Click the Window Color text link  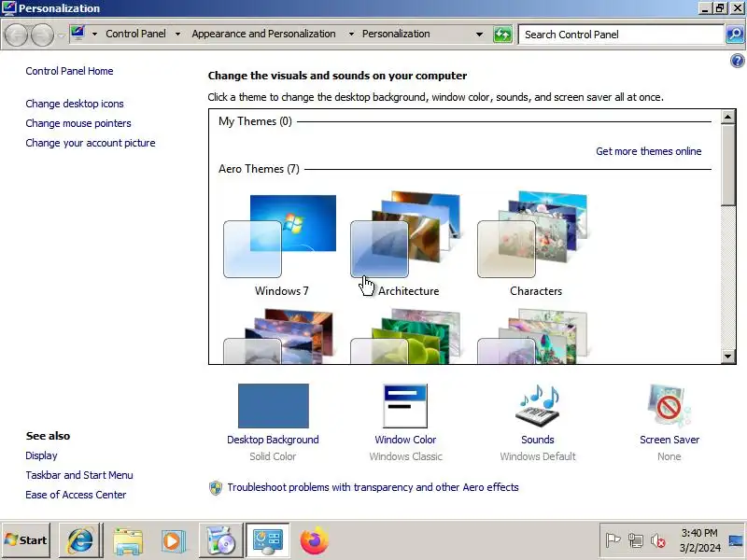405,440
